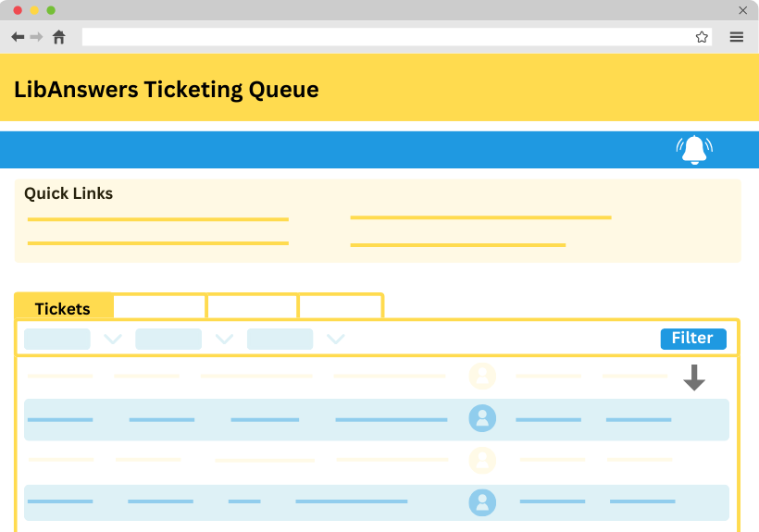
Task: Switch to the second blank tab
Action: pos(159,307)
